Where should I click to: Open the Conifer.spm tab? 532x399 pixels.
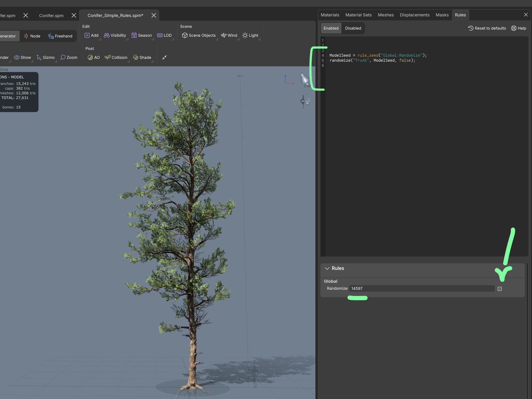51,16
